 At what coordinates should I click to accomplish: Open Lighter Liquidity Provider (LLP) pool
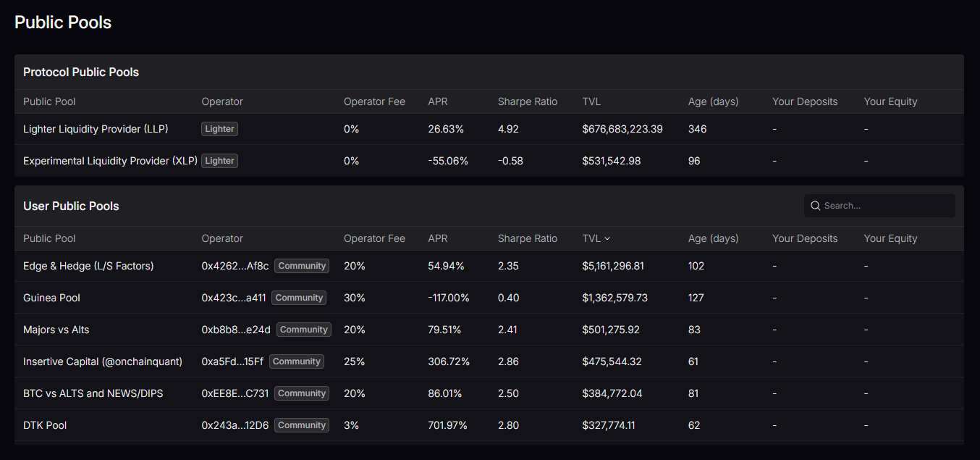pyautogui.click(x=96, y=129)
